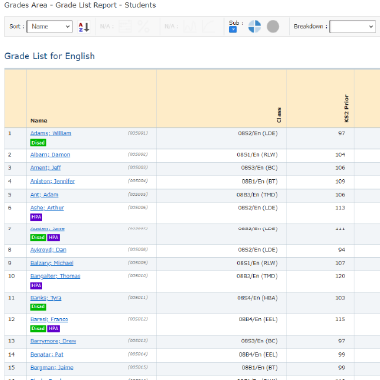380x380 pixels.
Task: Click the Name column header
Action: click(x=39, y=121)
